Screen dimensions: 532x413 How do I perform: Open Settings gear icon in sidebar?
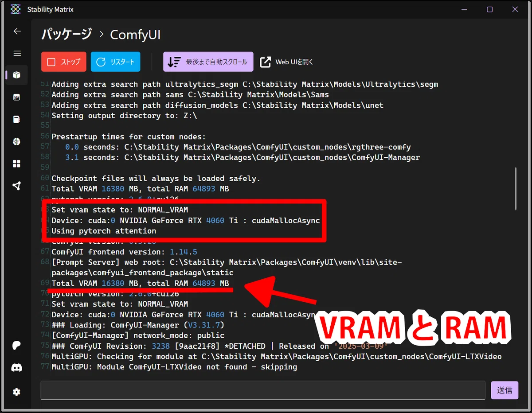coord(17,392)
